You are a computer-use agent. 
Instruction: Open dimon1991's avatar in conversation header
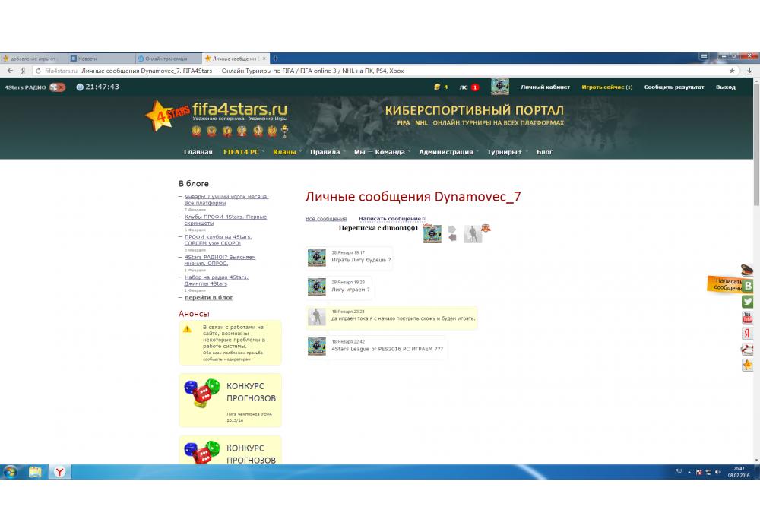473,234
